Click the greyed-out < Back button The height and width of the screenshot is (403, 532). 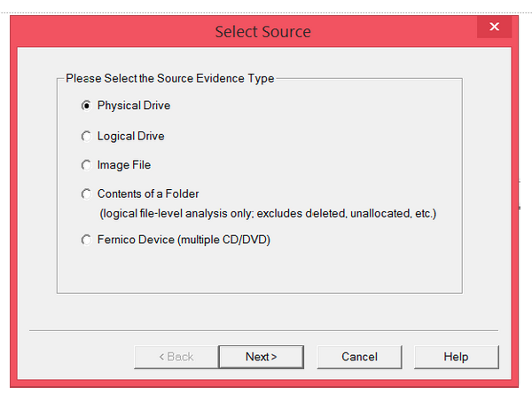coord(176,357)
